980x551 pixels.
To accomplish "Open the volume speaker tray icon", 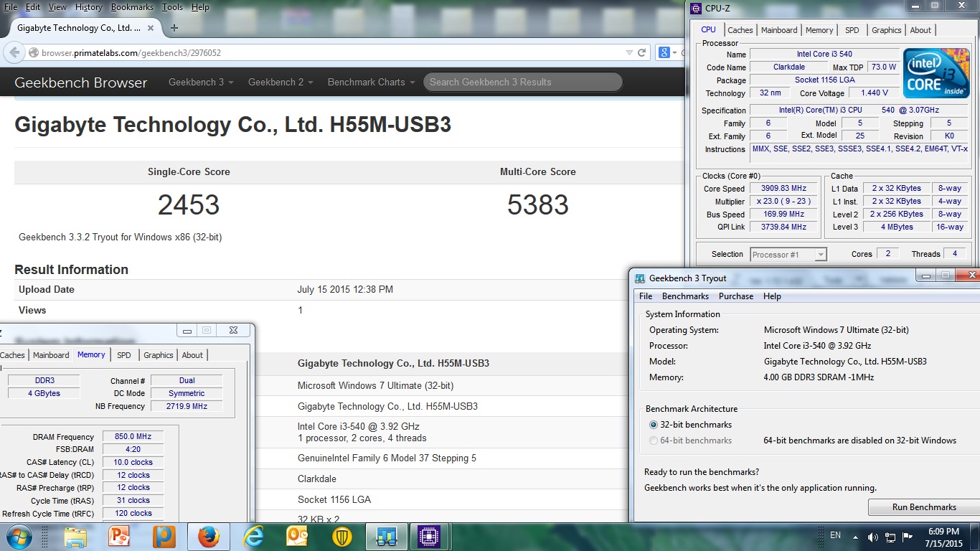I will pos(873,537).
